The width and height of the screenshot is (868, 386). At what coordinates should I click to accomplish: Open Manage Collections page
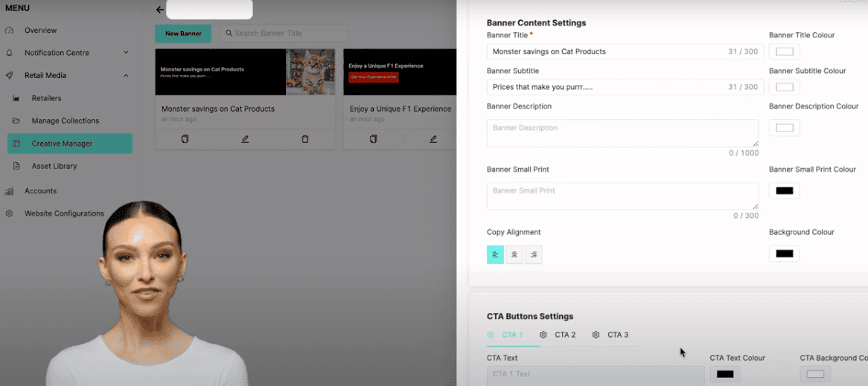[65, 120]
